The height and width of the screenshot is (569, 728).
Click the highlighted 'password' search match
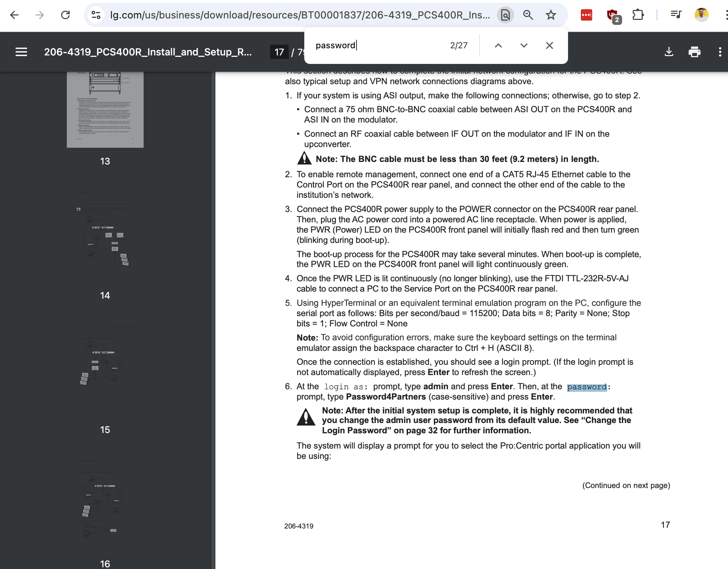click(587, 387)
